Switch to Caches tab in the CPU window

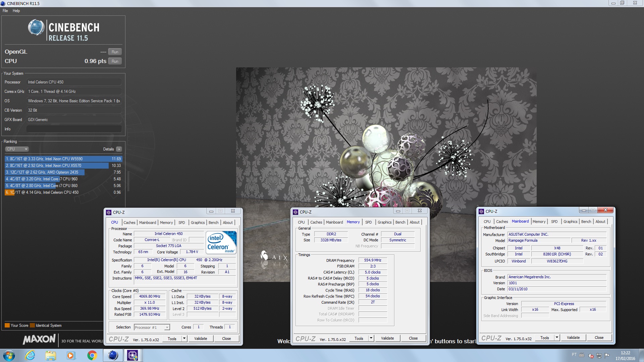129,223
